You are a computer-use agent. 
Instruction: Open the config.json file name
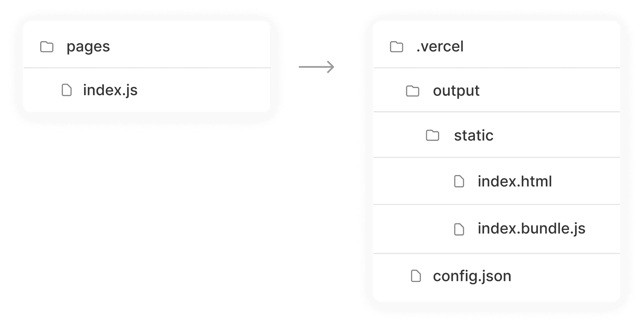tap(472, 276)
